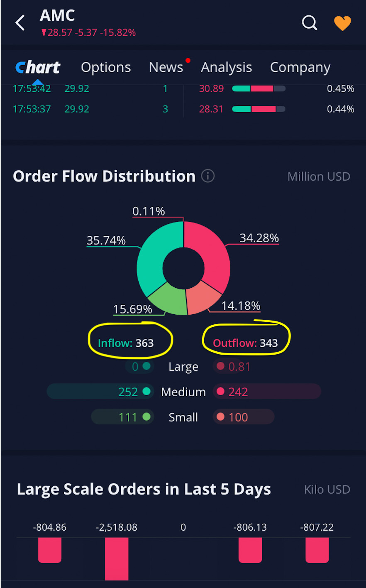Switch to the Chart tab
The width and height of the screenshot is (366, 588).
(x=38, y=67)
